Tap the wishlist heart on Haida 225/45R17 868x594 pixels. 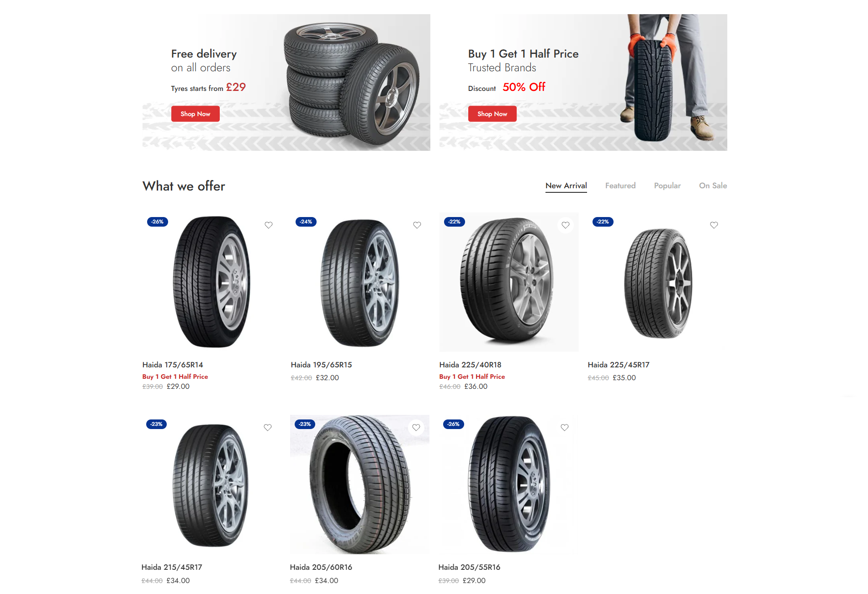714,225
